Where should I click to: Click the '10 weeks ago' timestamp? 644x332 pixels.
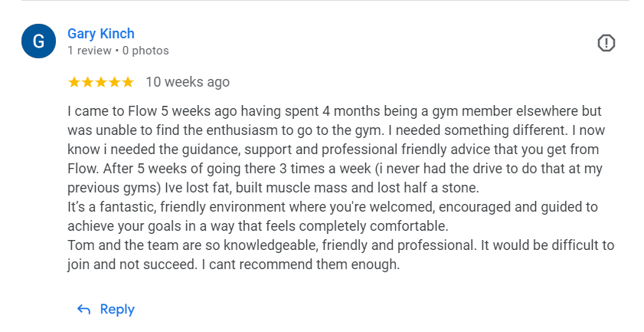point(188,82)
